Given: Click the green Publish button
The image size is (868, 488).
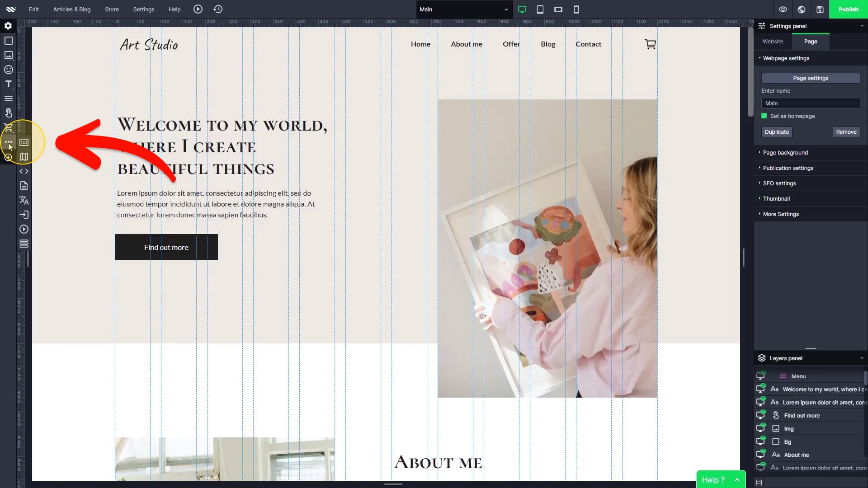Looking at the screenshot, I should coord(848,9).
